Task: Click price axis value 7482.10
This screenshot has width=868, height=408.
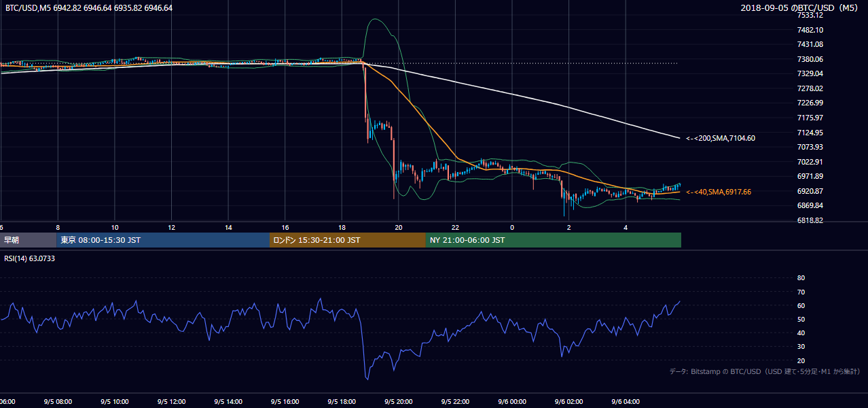Action: (810, 30)
